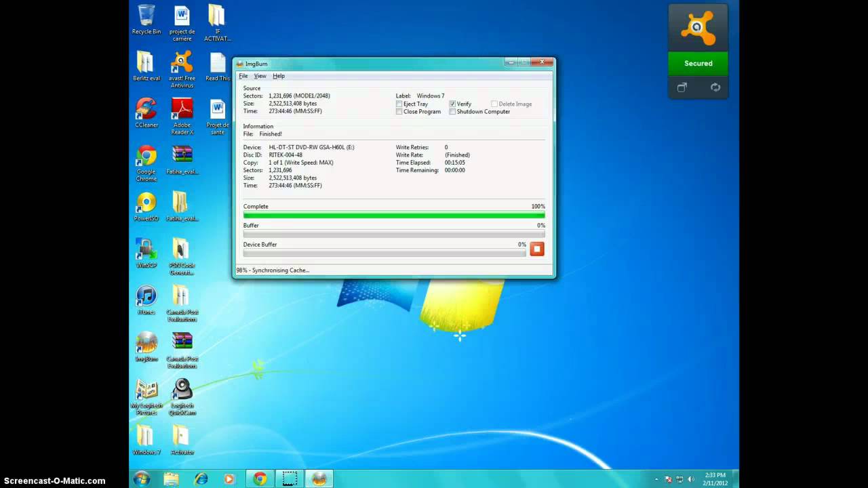Click the screen recorder taskbar button
The image size is (868, 488).
[x=290, y=479]
